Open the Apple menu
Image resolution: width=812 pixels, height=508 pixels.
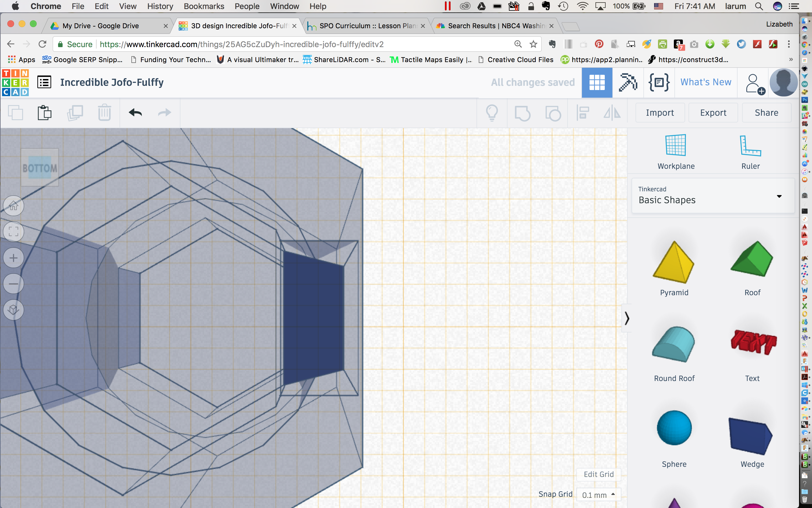point(16,6)
